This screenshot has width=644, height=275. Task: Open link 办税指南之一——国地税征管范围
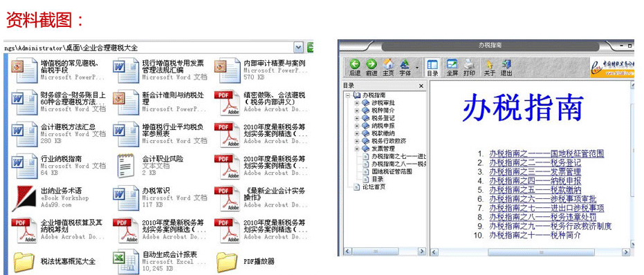(546, 154)
